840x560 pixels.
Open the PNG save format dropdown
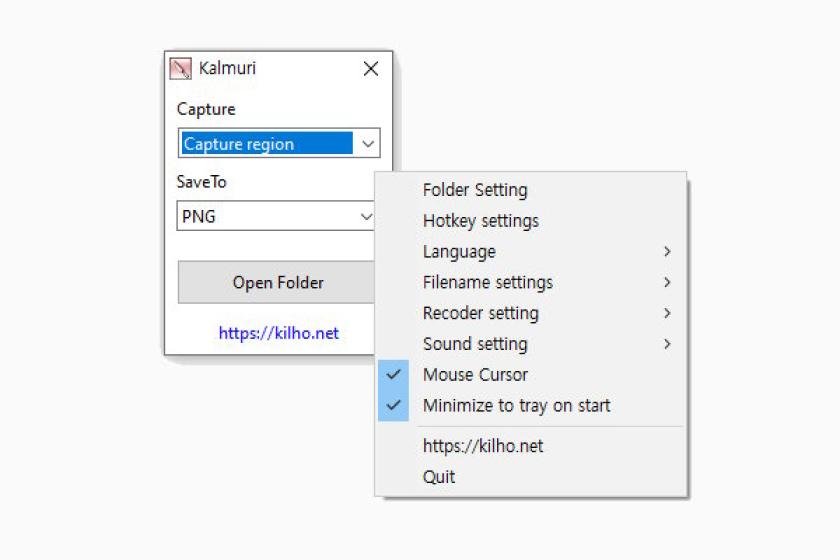coord(275,216)
